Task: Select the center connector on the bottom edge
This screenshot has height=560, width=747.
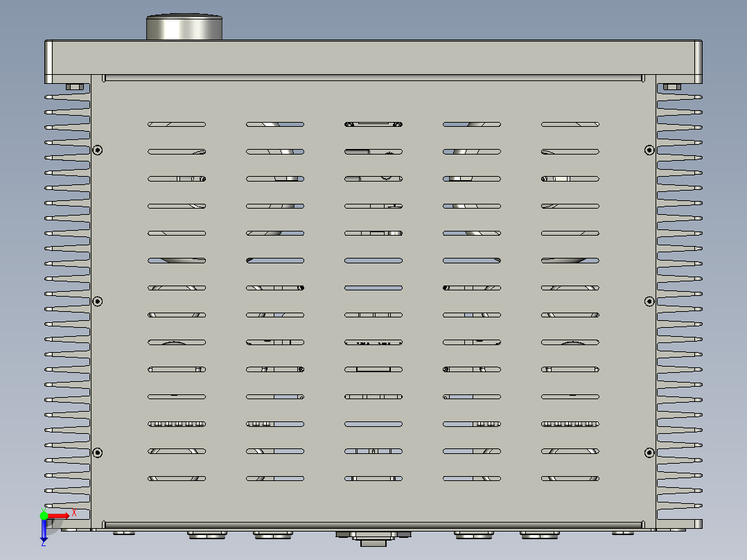Action: [x=373, y=539]
